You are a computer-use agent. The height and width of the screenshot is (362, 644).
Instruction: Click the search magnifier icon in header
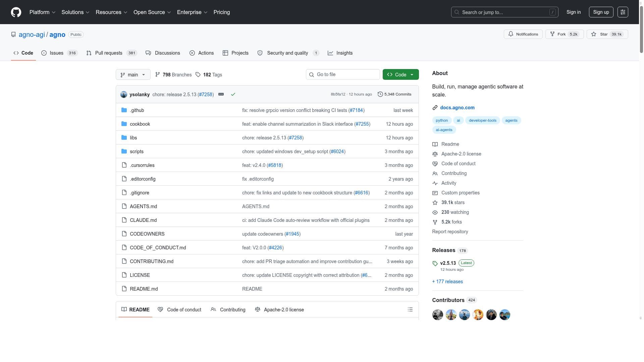point(457,12)
